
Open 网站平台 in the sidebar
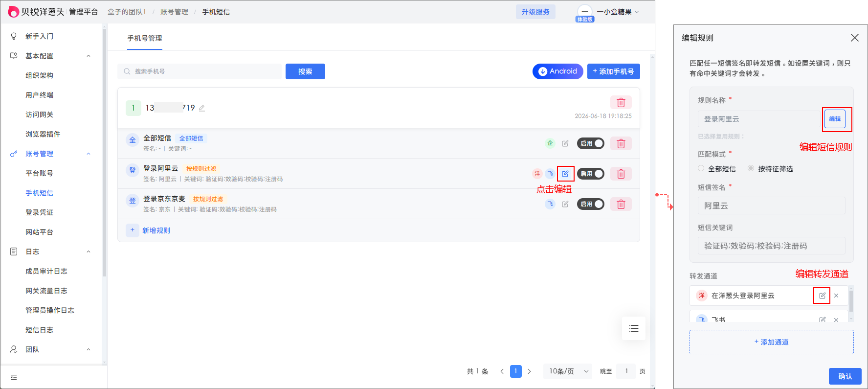40,232
